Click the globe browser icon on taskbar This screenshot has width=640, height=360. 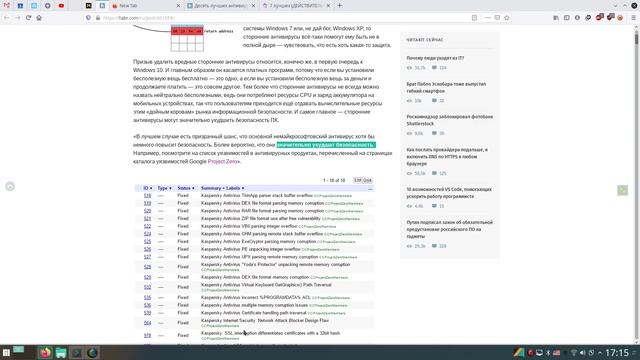92,352
